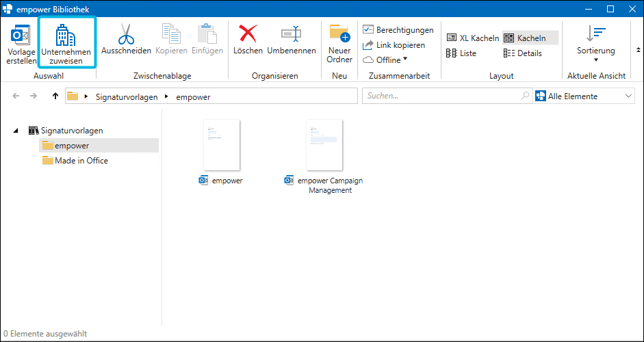Viewport: 644px width, 342px height.
Task: Click the Umbenennen rename icon
Action: click(291, 34)
